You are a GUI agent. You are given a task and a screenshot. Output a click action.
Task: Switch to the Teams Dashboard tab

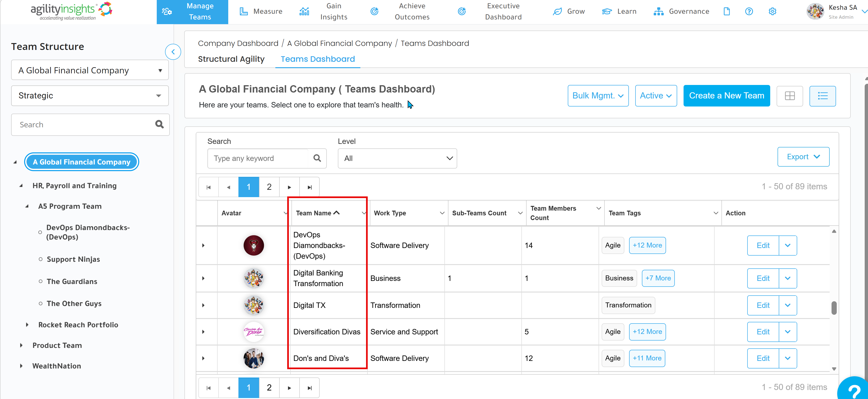(x=318, y=59)
